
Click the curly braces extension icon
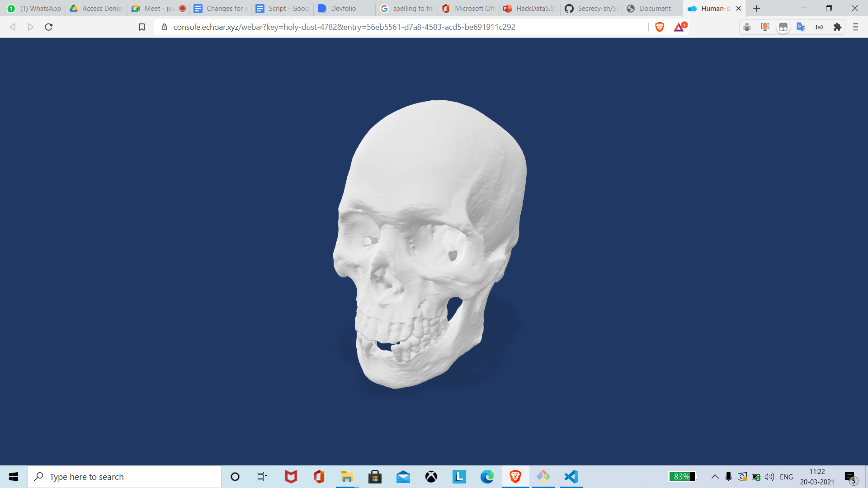819,27
